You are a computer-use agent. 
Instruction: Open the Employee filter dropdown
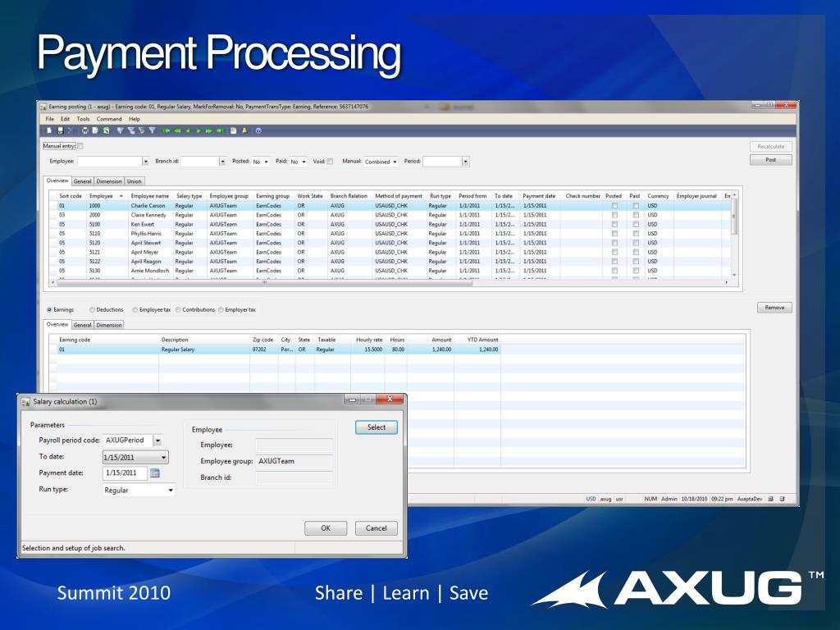tap(145, 162)
